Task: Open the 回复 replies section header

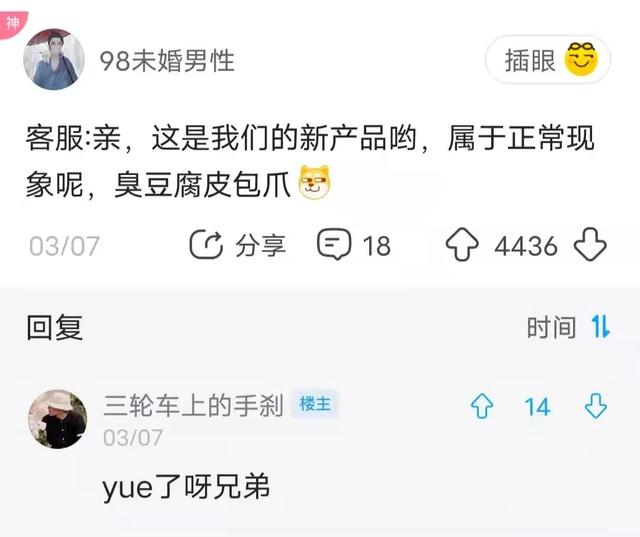Action: pos(55,327)
